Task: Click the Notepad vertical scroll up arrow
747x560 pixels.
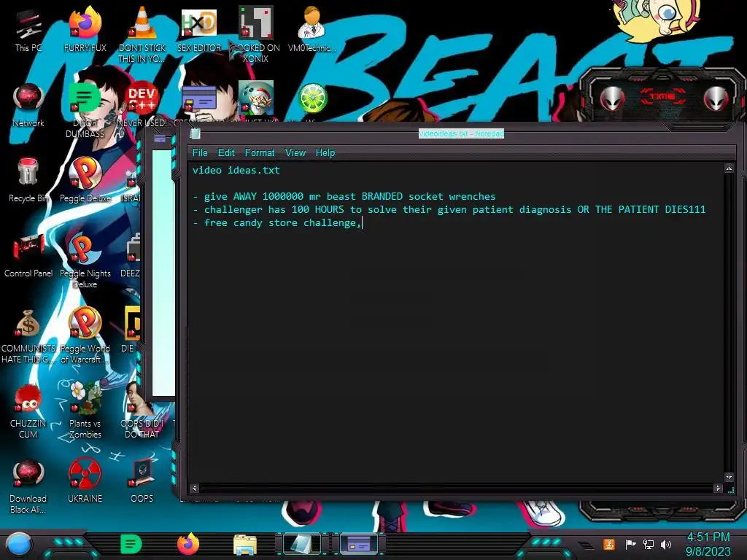Action: [729, 168]
